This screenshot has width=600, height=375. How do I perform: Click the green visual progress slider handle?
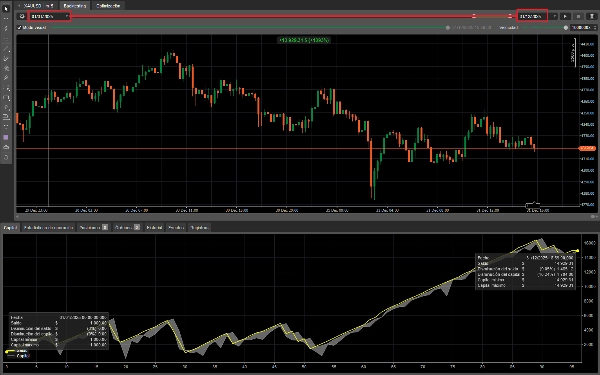point(448,28)
